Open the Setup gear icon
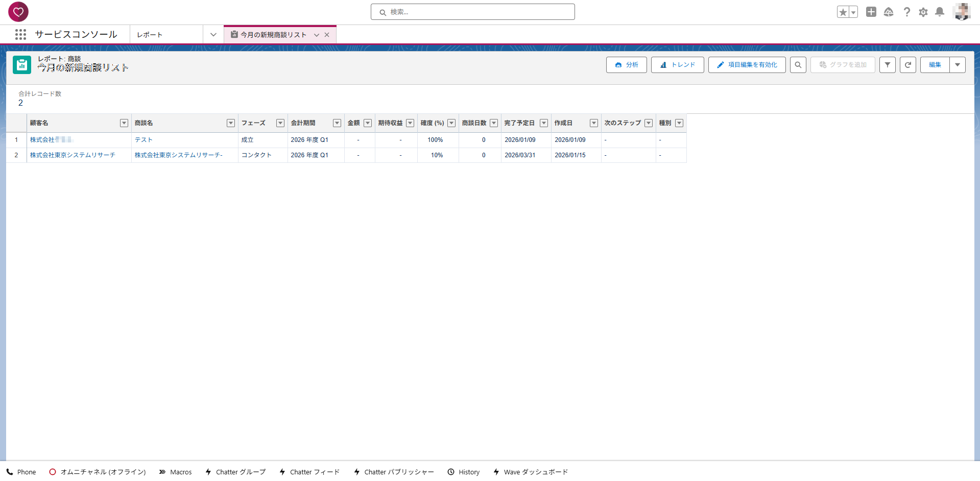This screenshot has width=980, height=481. coord(923,12)
